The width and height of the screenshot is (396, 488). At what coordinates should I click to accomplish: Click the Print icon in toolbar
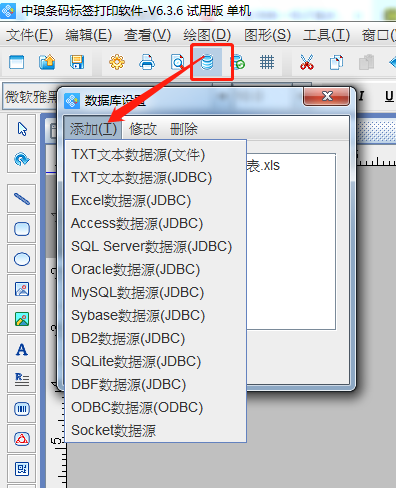pyautogui.click(x=147, y=62)
